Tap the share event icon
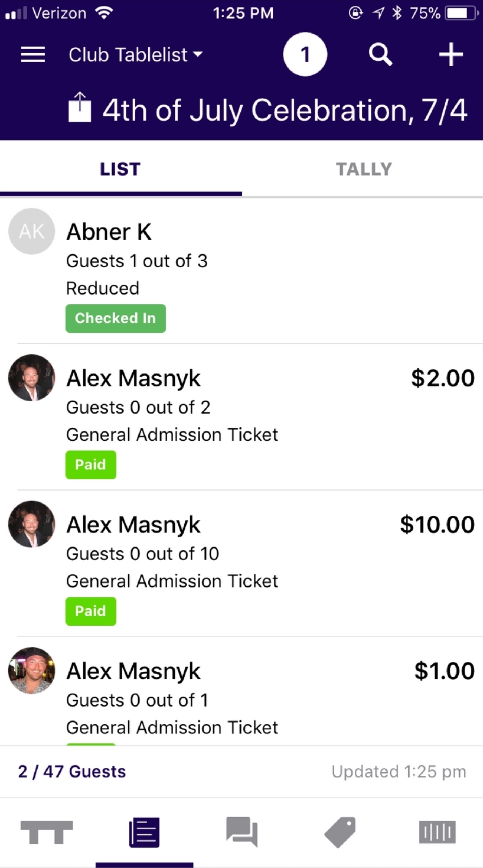The height and width of the screenshot is (868, 483). [x=80, y=108]
